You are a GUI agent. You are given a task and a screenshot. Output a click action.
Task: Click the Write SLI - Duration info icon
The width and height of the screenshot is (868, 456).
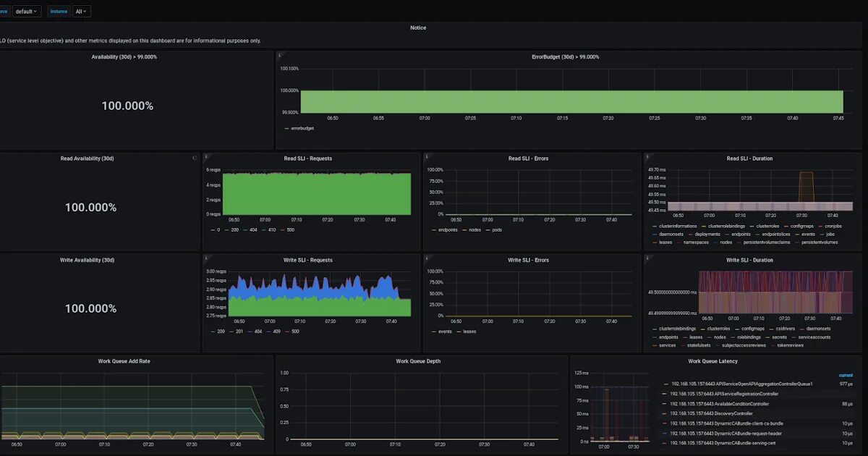(x=648, y=257)
